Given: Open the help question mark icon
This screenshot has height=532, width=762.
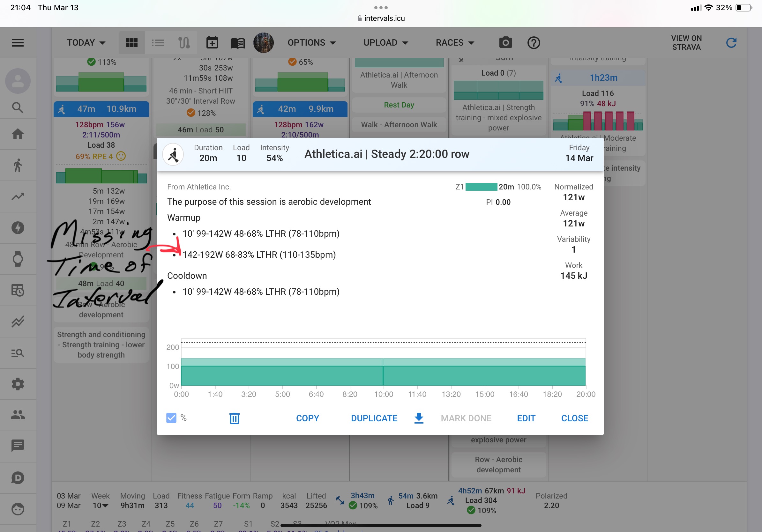Looking at the screenshot, I should [x=534, y=43].
